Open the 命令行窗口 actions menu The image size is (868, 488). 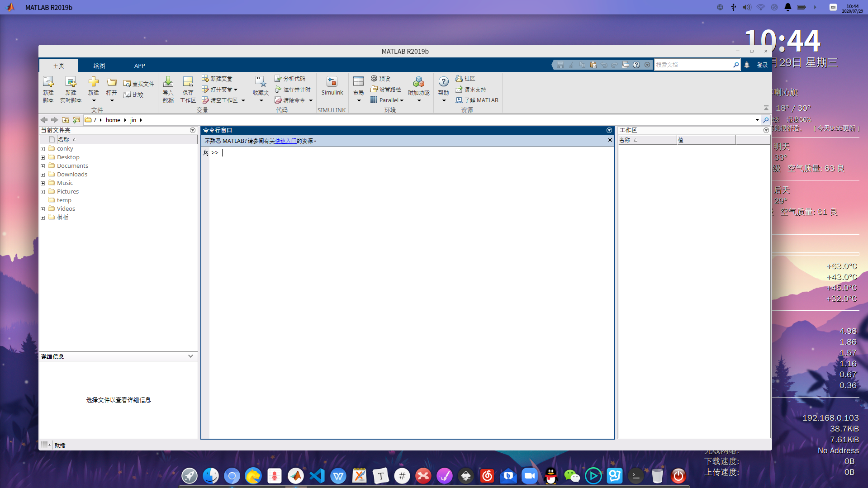click(609, 130)
